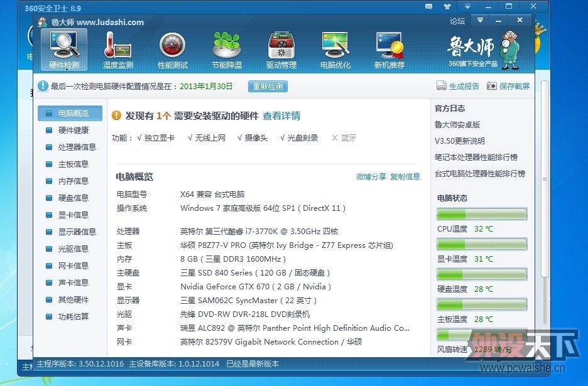Open the 温度监测 temperature monitor icon
The height and width of the screenshot is (386, 588).
118,50
